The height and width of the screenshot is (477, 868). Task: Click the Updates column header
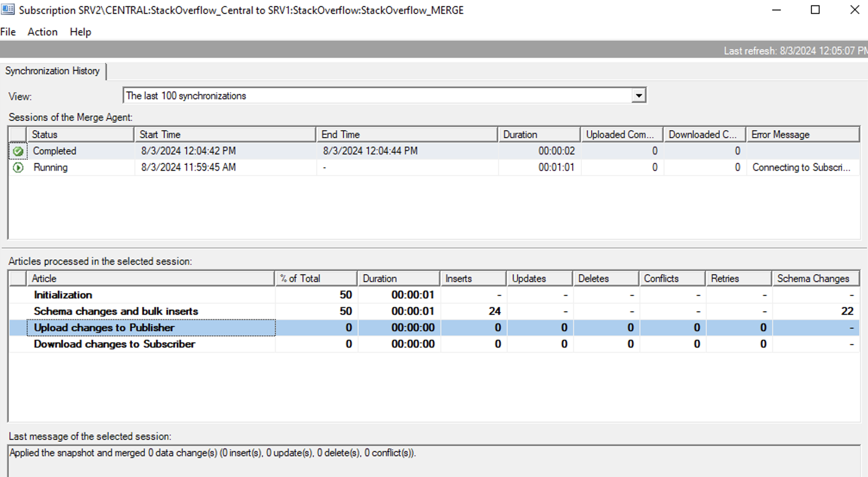coord(540,279)
